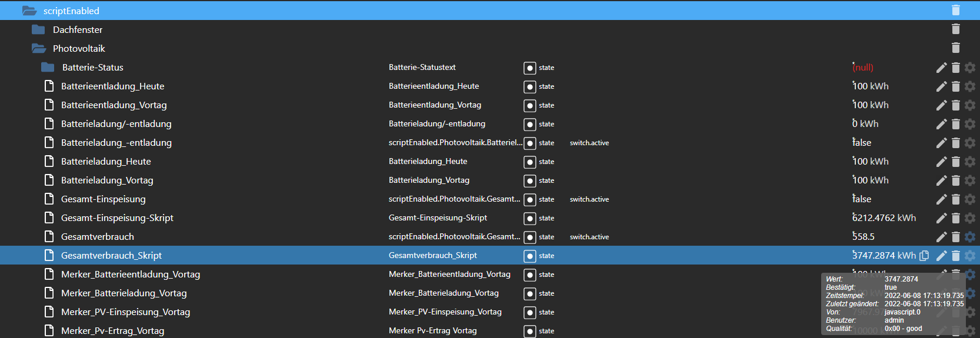This screenshot has height=338, width=980.
Task: Click trash icon on Photovoltaik folder row
Action: point(956,48)
